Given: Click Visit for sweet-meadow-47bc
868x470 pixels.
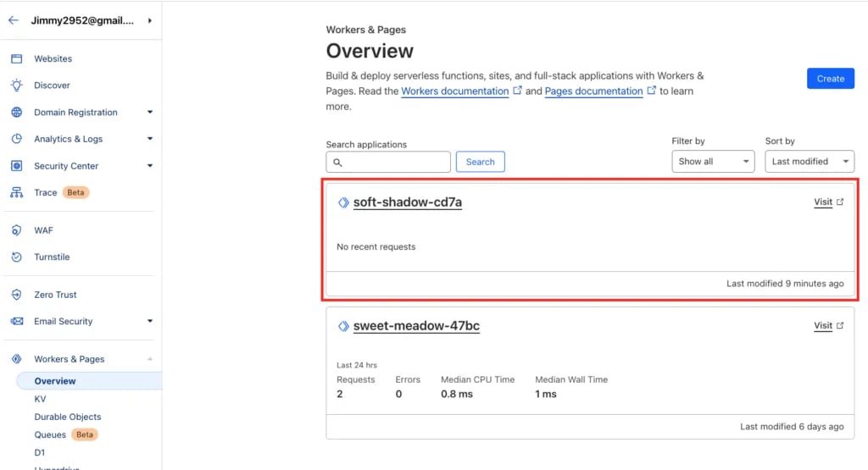Looking at the screenshot, I should coord(823,326).
